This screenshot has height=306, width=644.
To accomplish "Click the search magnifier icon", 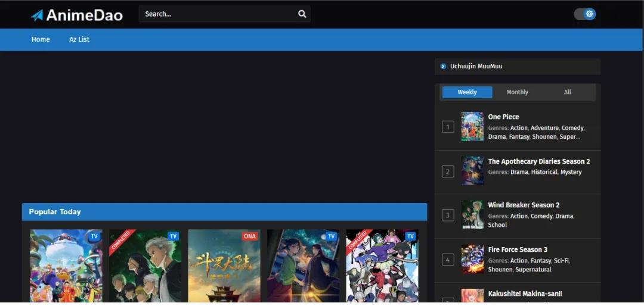I will (302, 14).
